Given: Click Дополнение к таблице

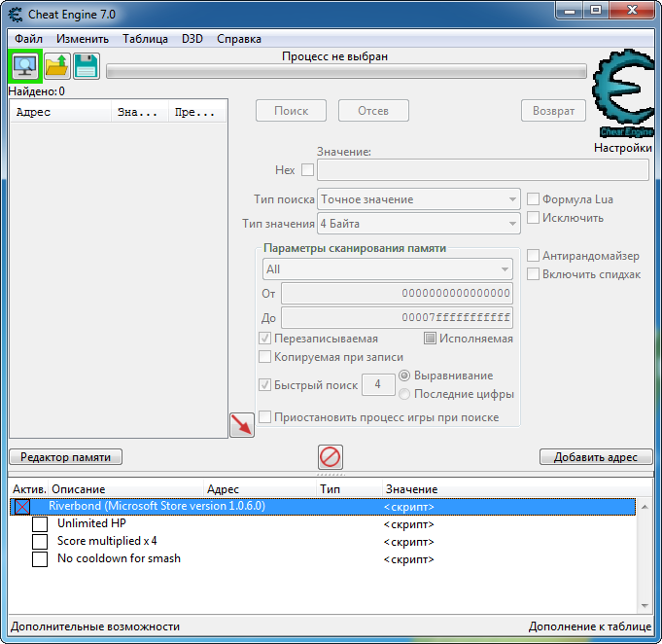Looking at the screenshot, I should [590, 626].
